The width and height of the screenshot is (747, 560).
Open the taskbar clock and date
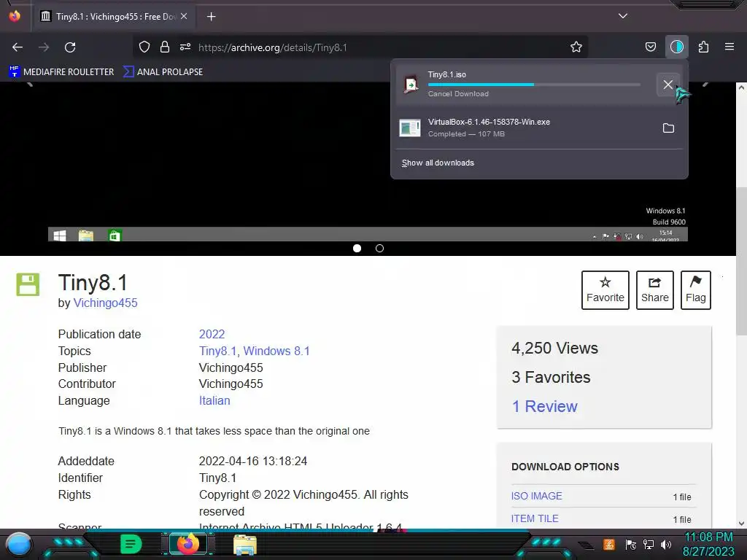click(708, 544)
